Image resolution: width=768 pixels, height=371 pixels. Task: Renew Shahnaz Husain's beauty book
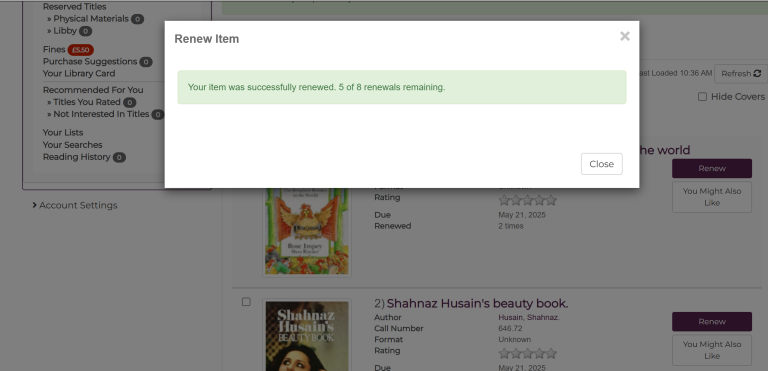pyautogui.click(x=712, y=322)
